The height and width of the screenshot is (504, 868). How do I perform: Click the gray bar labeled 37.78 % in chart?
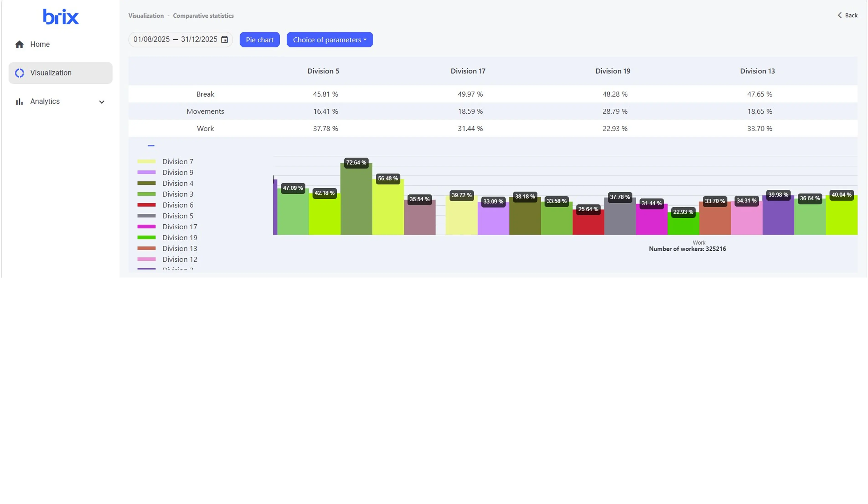[x=620, y=216]
